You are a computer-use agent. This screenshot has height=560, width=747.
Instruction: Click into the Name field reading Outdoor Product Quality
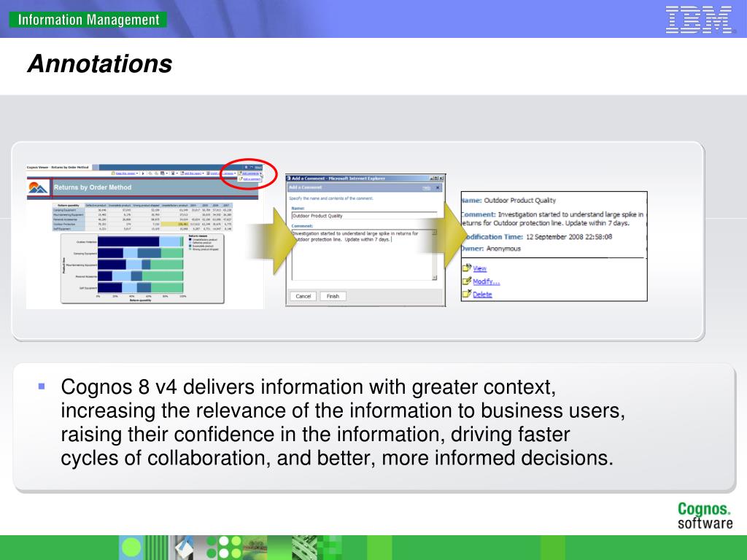click(x=364, y=216)
